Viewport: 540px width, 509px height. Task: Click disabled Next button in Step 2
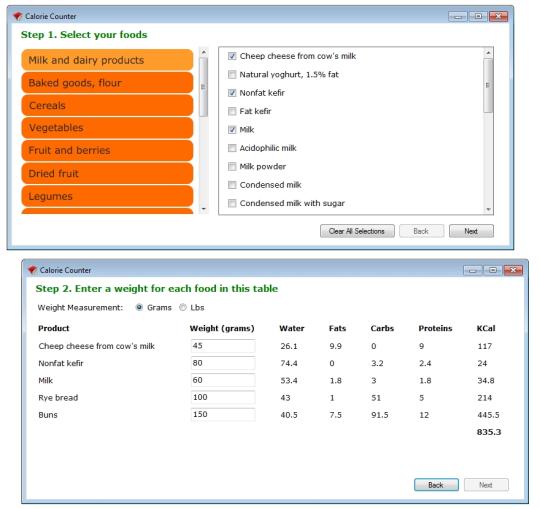click(x=486, y=485)
